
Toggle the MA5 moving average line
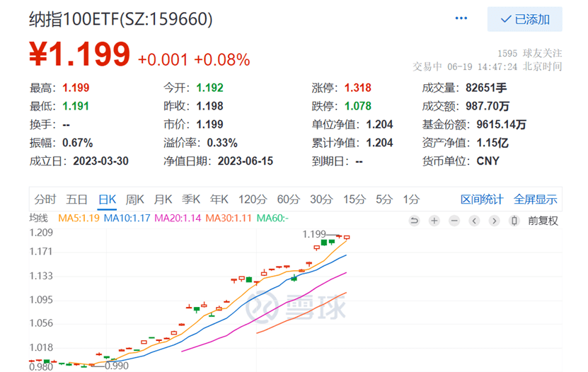81,219
